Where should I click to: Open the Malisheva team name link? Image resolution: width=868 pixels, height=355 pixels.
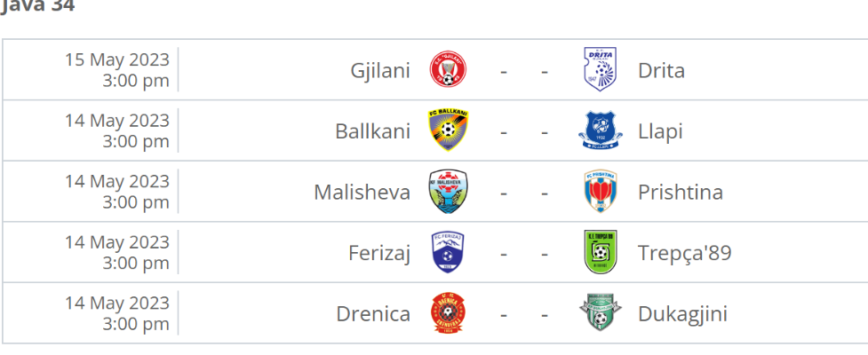(362, 192)
